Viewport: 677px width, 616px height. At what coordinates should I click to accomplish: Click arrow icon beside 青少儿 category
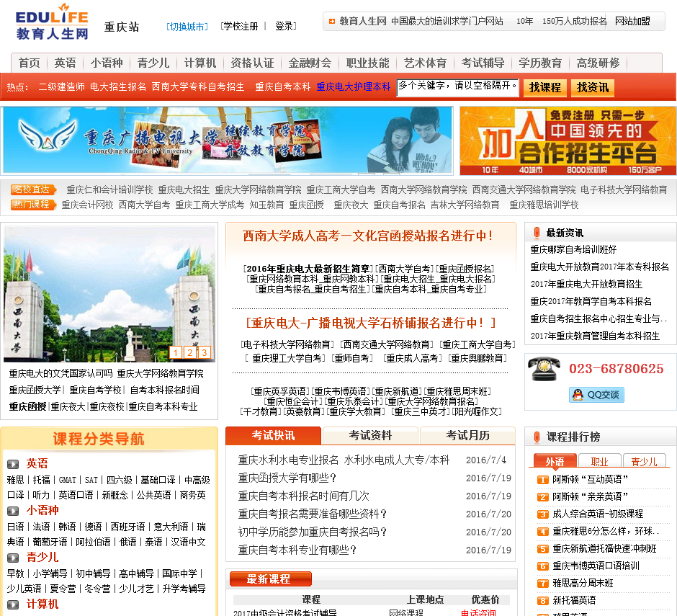pyautogui.click(x=13, y=558)
